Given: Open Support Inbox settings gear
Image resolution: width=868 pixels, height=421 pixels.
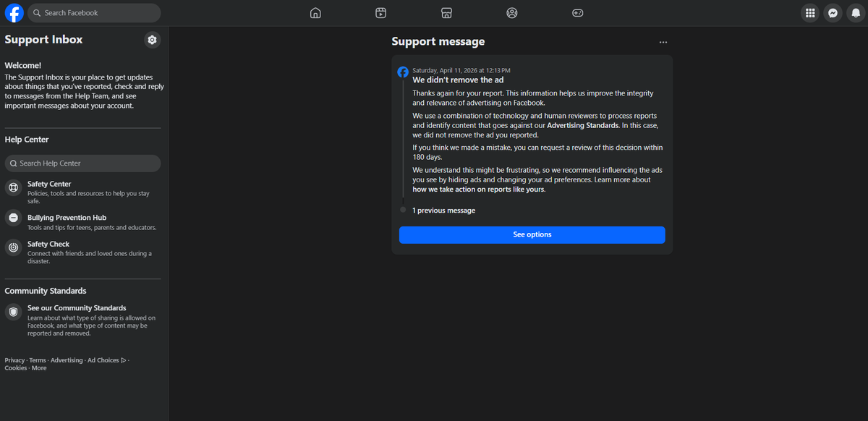Looking at the screenshot, I should click(x=152, y=40).
